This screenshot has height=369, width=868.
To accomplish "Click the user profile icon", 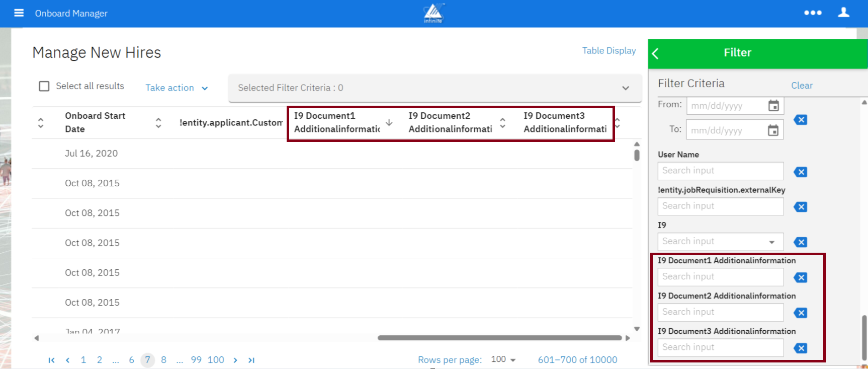I will [843, 13].
